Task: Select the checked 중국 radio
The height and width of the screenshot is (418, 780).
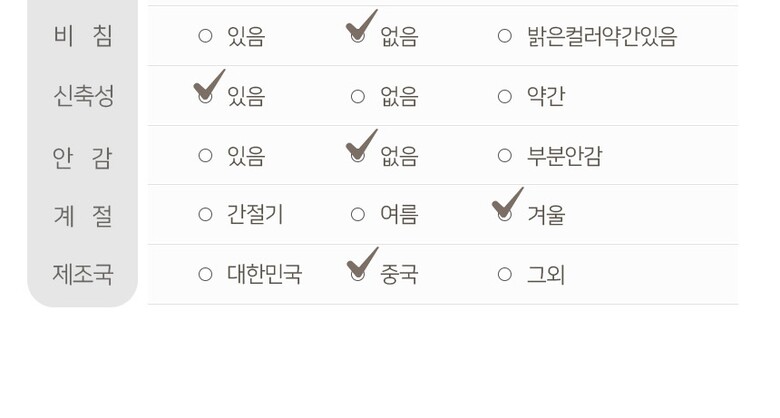Action: point(357,274)
